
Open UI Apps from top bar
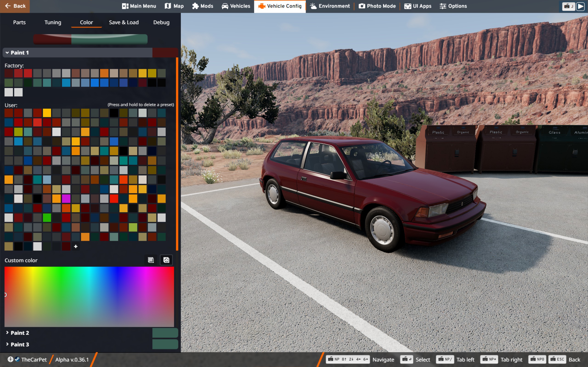tap(418, 6)
